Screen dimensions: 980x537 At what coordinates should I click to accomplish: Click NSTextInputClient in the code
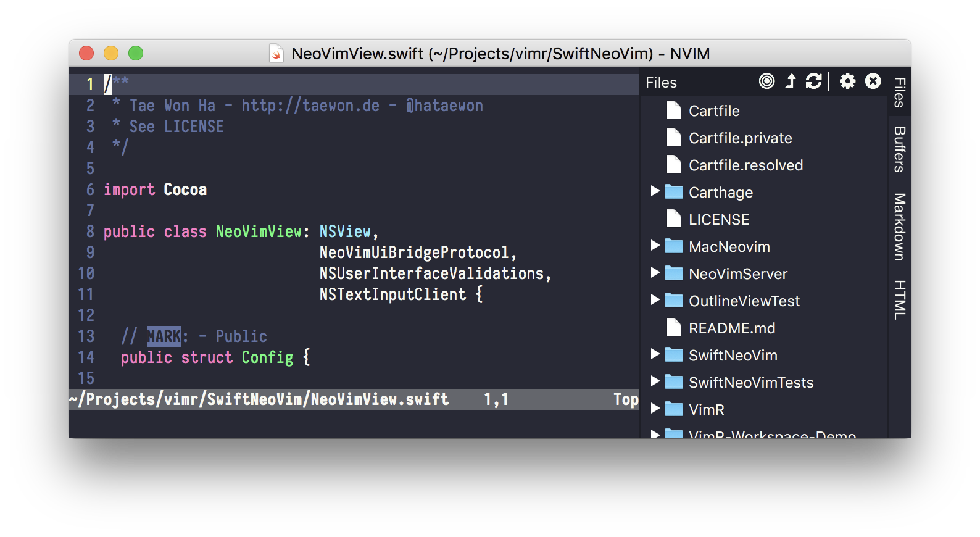click(x=392, y=294)
